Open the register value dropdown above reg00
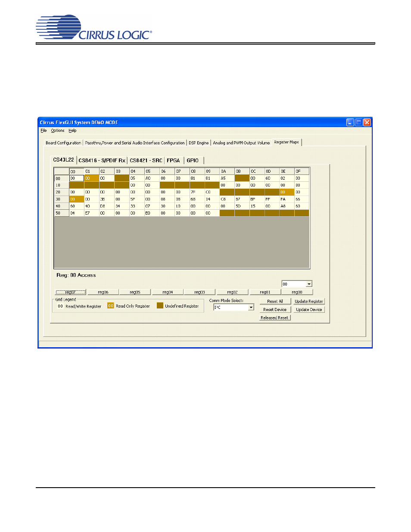Viewport: 411px width, 532px height. [309, 284]
